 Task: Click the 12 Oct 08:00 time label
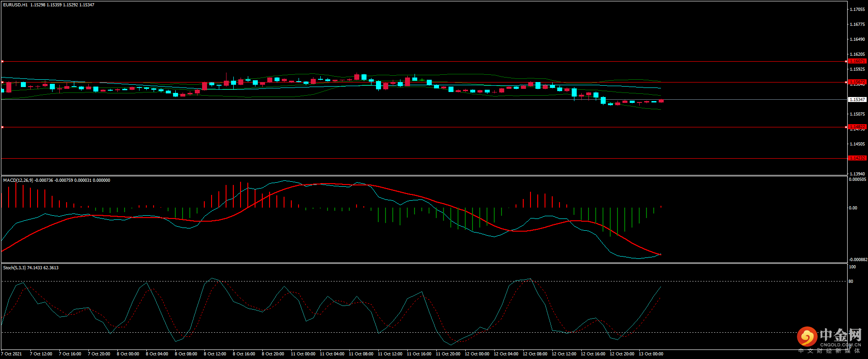click(x=535, y=354)
